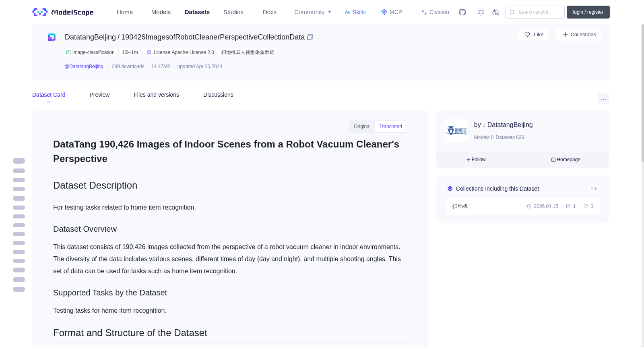The image size is (644, 347).
Task: Switch to Translated language view
Action: [390, 127]
